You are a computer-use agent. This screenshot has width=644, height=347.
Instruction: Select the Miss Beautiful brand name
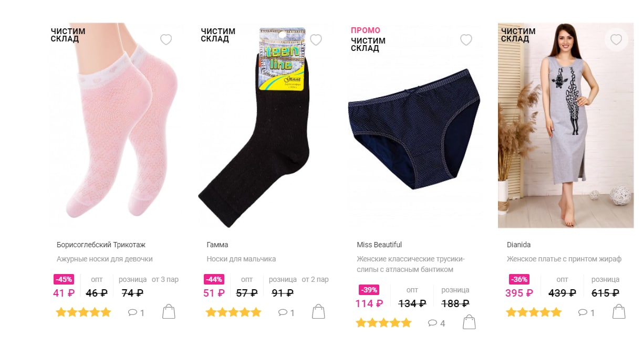coord(379,245)
